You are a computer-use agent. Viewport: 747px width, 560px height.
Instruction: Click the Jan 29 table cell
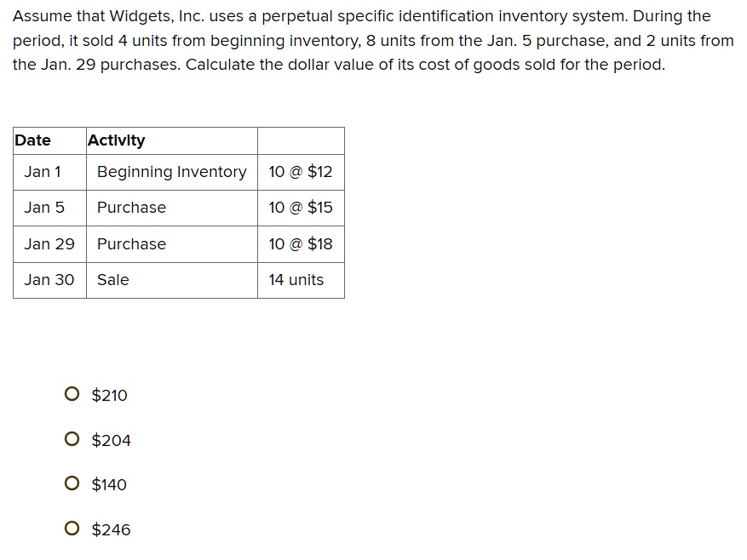[49, 244]
